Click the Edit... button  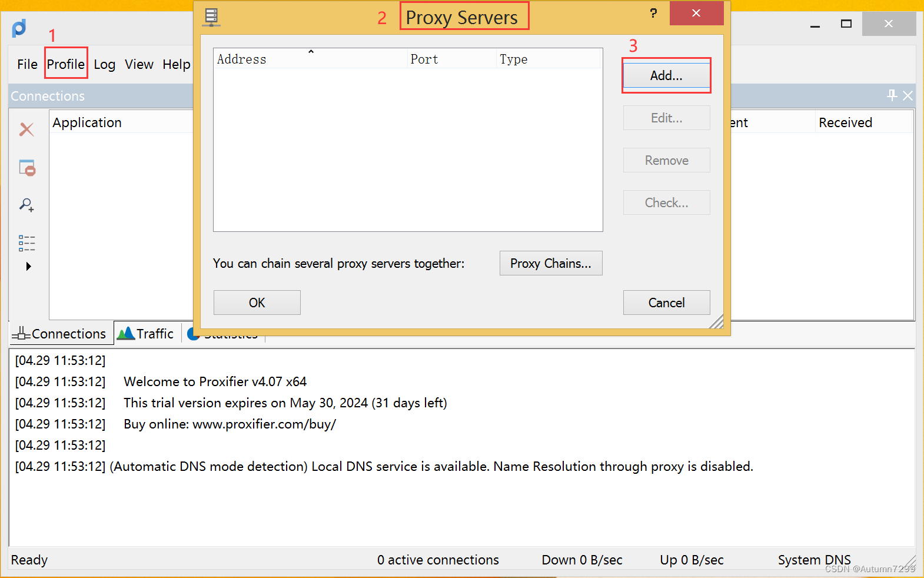[x=666, y=118]
